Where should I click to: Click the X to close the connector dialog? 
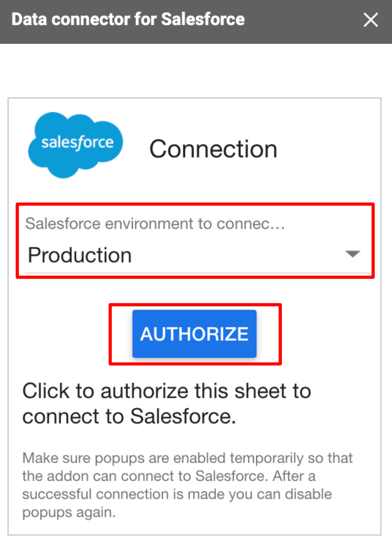[x=370, y=20]
